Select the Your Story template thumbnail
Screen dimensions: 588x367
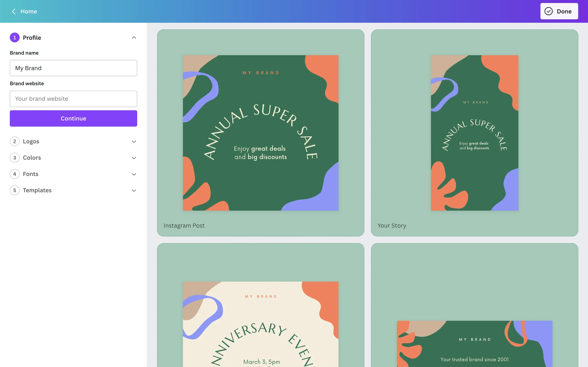click(x=474, y=133)
